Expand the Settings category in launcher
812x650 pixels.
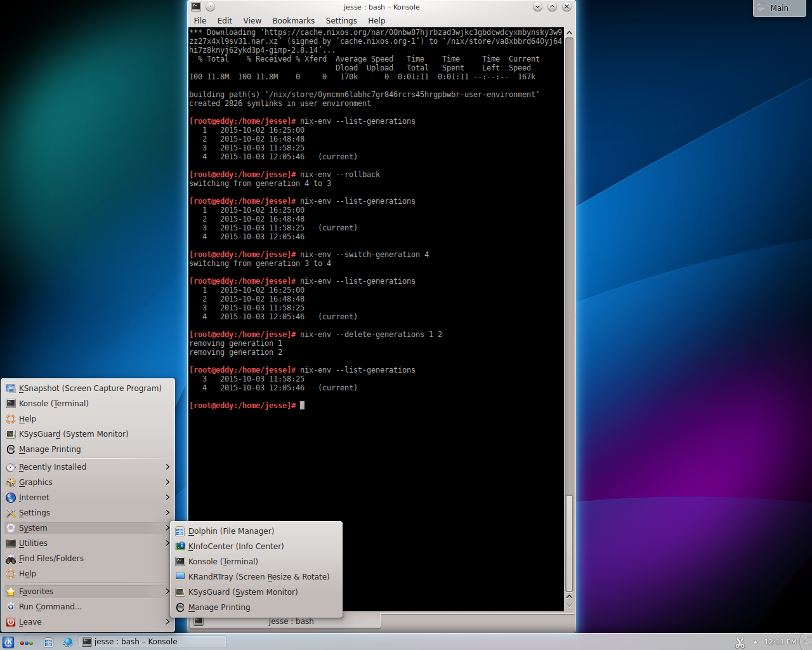(x=88, y=513)
